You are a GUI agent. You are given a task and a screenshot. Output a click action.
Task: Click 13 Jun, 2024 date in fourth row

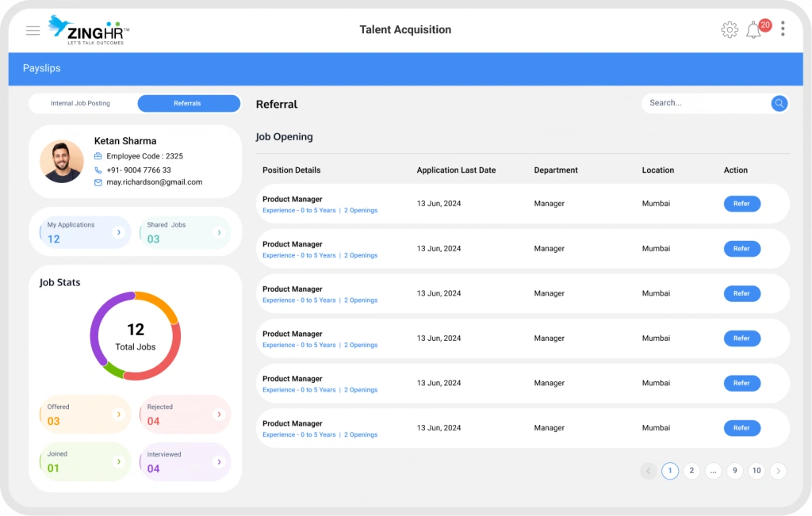pos(439,338)
